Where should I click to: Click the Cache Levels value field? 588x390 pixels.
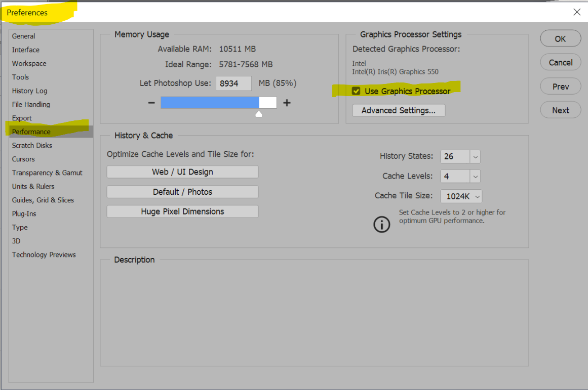click(x=455, y=176)
